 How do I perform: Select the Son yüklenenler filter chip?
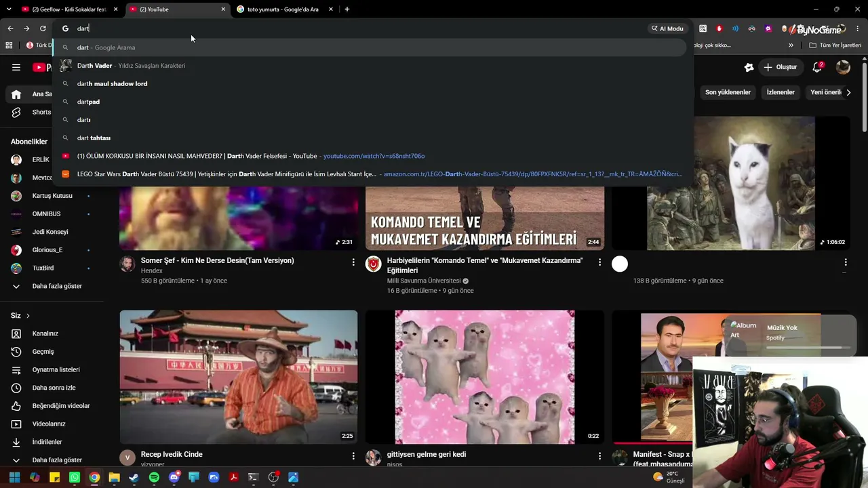[x=728, y=92]
